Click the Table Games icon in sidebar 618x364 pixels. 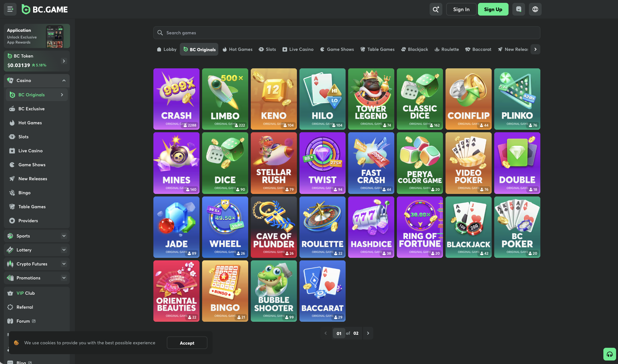12,207
